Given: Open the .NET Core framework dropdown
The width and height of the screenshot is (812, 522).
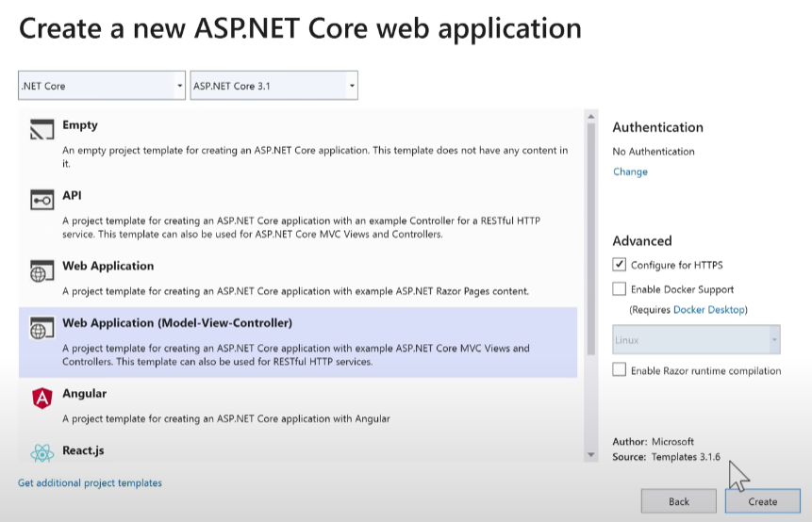Looking at the screenshot, I should pyautogui.click(x=102, y=86).
